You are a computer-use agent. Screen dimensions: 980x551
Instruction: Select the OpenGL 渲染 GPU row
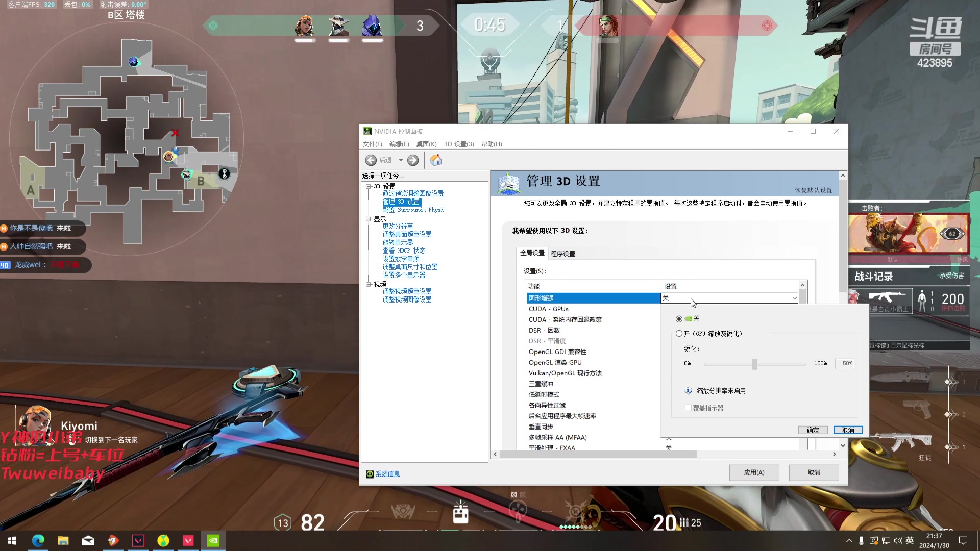[593, 363]
